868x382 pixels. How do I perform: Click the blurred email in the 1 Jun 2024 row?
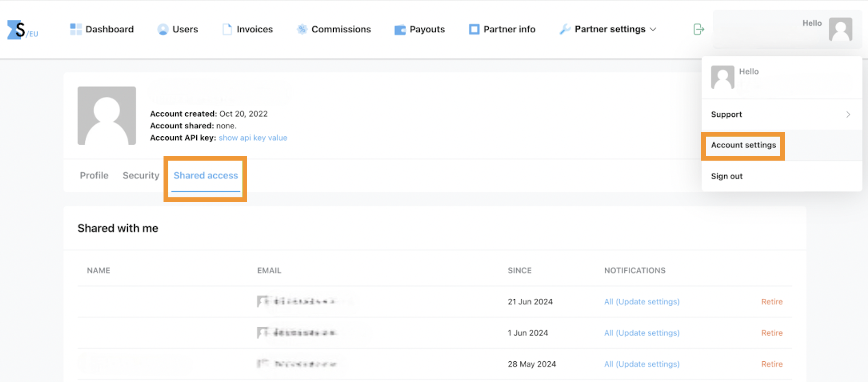[x=297, y=333]
